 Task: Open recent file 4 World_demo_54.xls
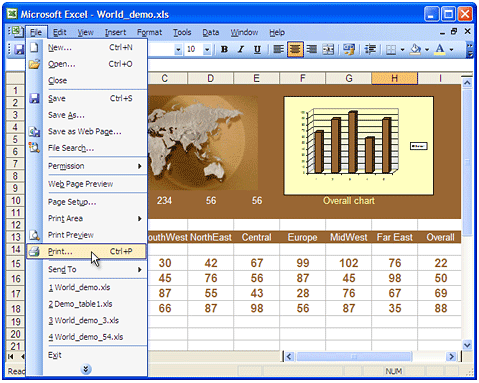[x=87, y=337]
